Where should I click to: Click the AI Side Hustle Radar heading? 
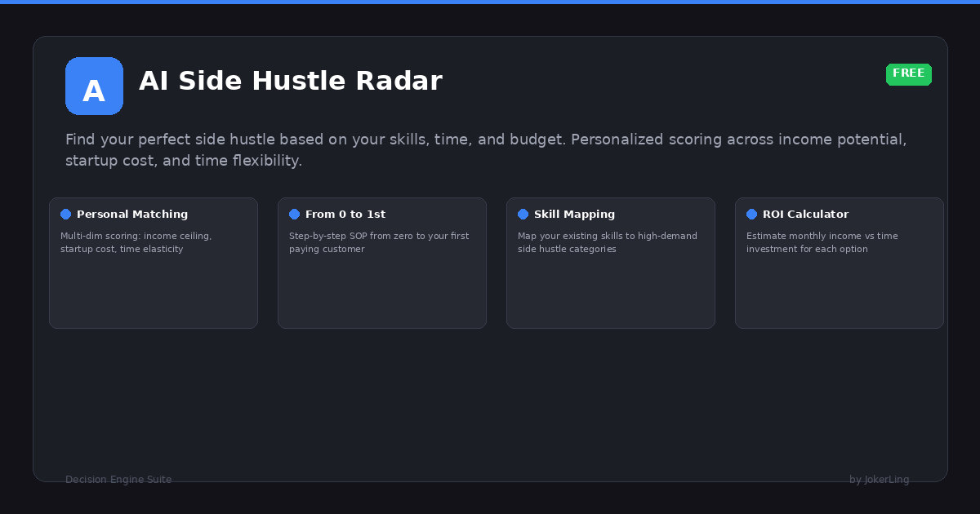coord(291,81)
